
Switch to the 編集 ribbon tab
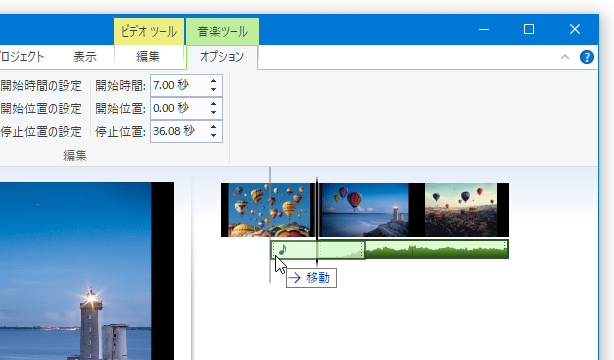148,57
